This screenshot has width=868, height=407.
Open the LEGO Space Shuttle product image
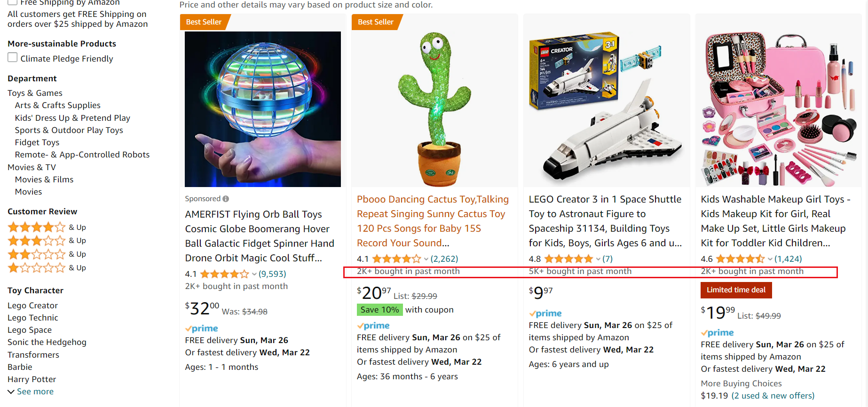(606, 109)
